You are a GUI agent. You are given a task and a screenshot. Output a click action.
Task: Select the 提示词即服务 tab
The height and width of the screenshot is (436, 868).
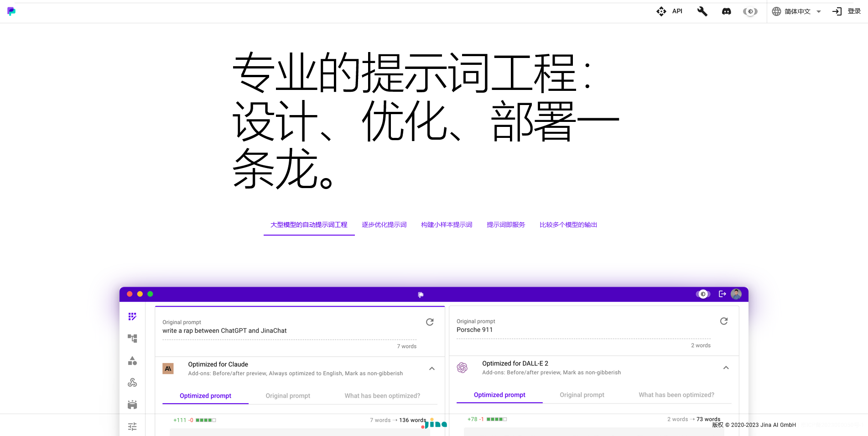[x=506, y=225]
